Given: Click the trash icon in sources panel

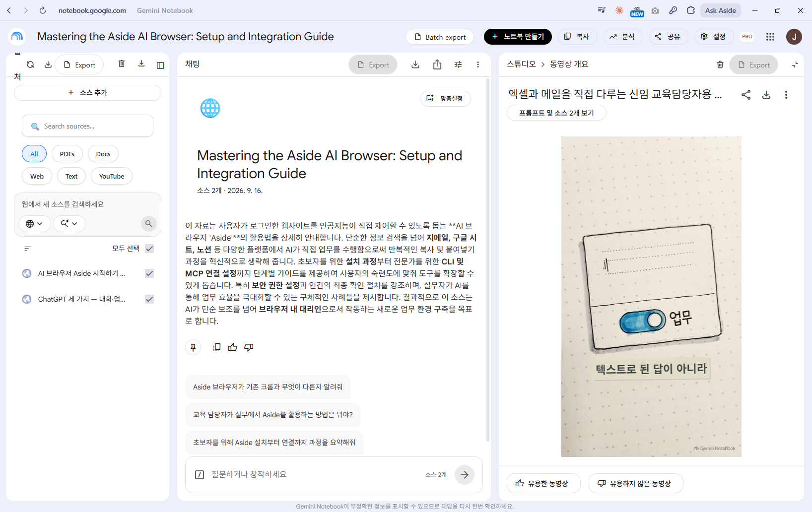Looking at the screenshot, I should (x=122, y=64).
